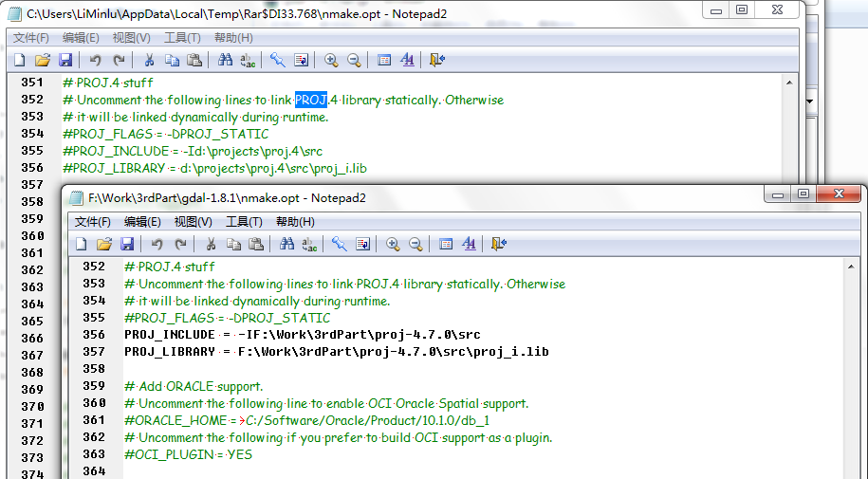Click scrollbar up arrow in Temp nmake.opt window
The height and width of the screenshot is (479, 868).
[x=789, y=83]
